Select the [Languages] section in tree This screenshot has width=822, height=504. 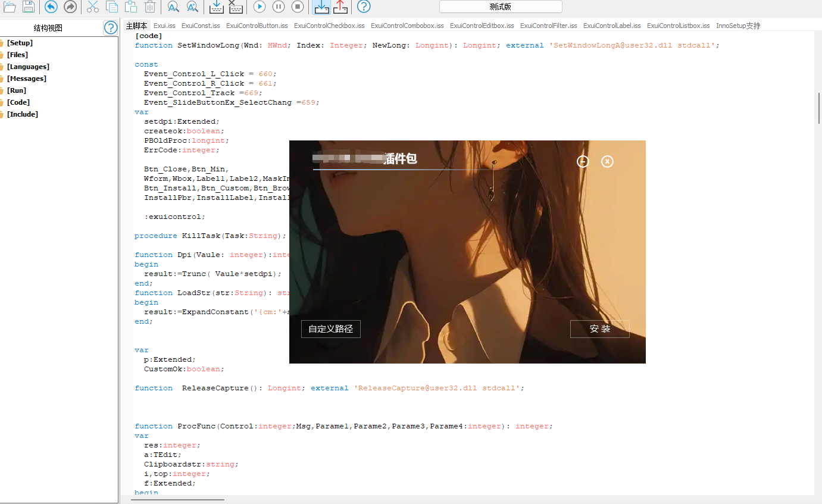28,67
